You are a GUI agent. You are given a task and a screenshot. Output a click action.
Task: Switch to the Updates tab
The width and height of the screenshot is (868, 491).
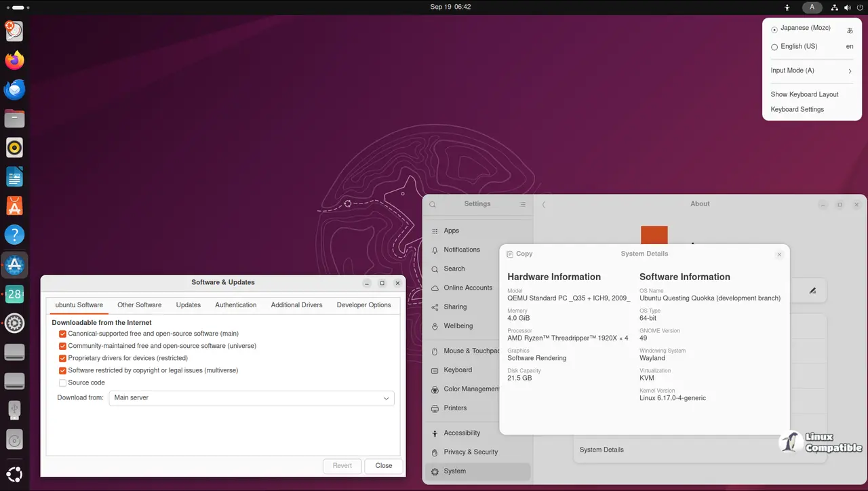pyautogui.click(x=188, y=305)
